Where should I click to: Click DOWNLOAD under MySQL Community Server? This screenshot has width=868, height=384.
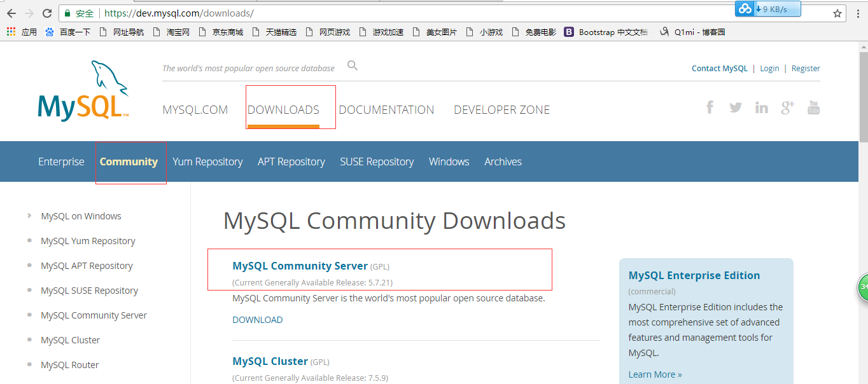[x=257, y=320]
